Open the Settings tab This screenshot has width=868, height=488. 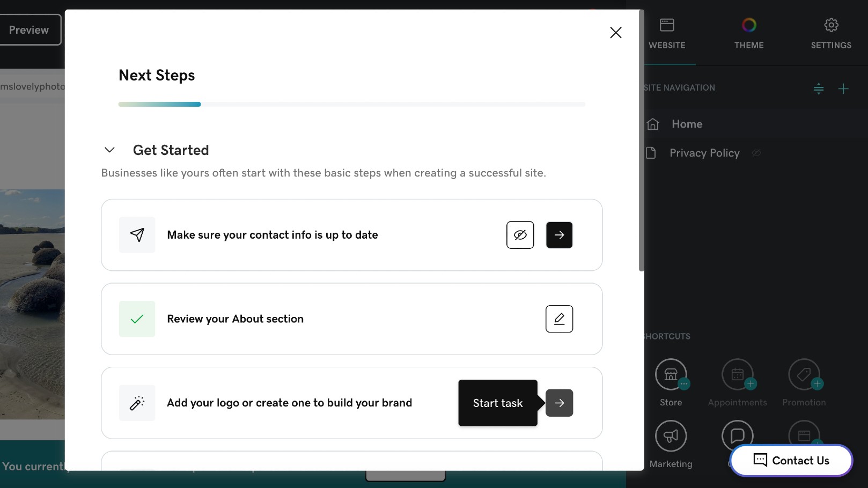831,34
